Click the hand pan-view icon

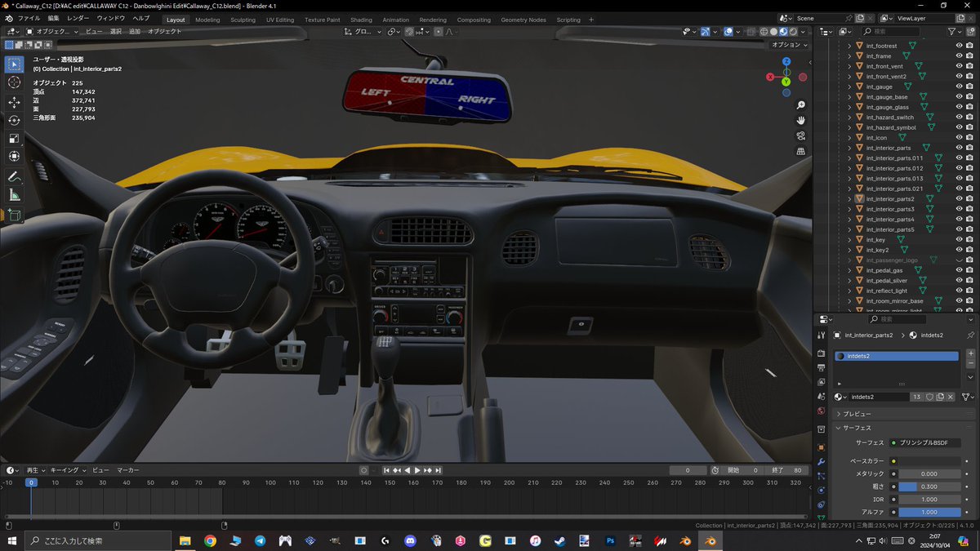(801, 120)
